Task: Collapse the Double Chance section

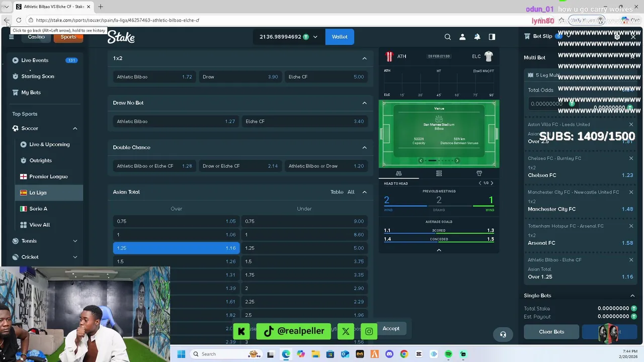Action: point(364,147)
